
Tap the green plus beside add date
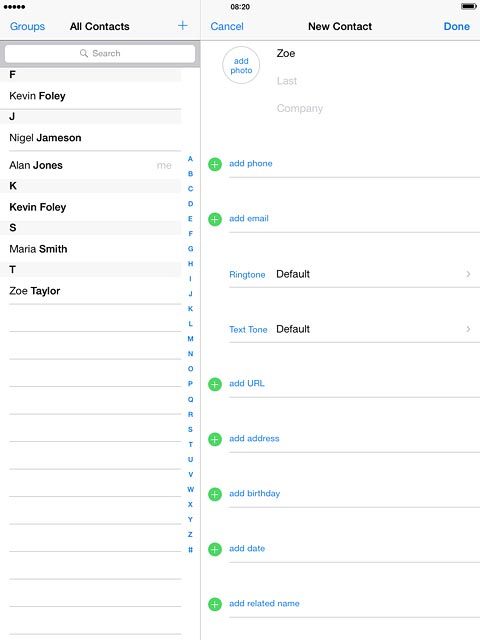click(x=215, y=549)
